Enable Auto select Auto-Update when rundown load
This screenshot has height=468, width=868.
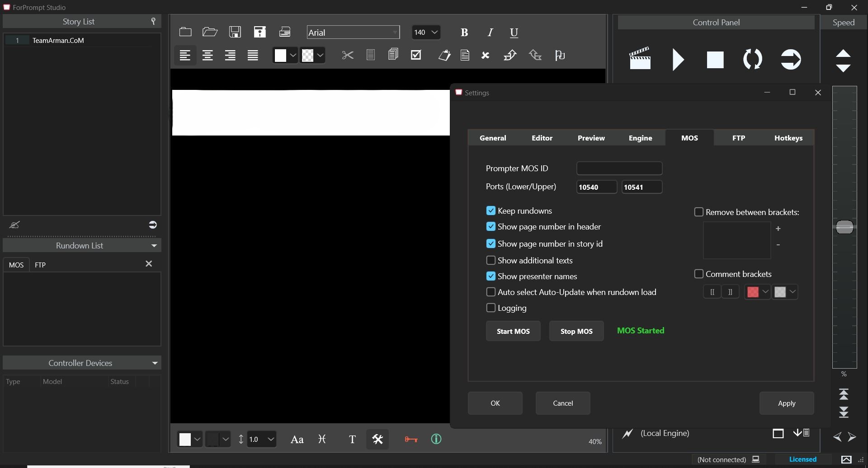point(491,292)
